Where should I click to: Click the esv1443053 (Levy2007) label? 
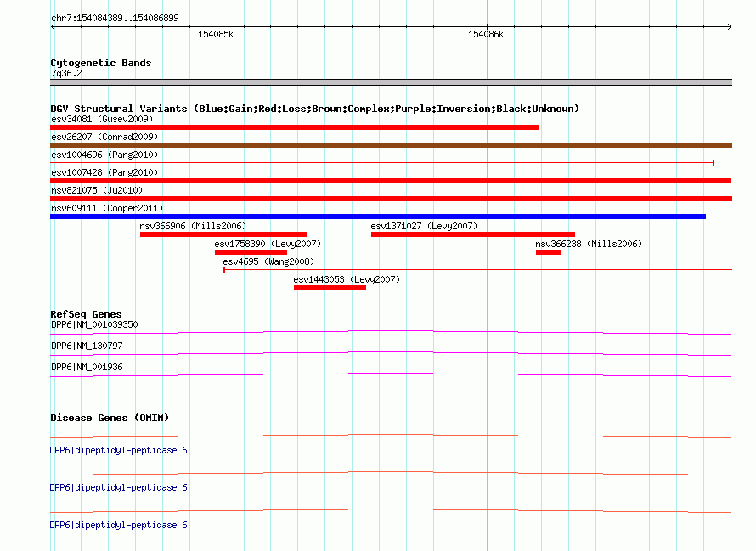pyautogui.click(x=347, y=279)
